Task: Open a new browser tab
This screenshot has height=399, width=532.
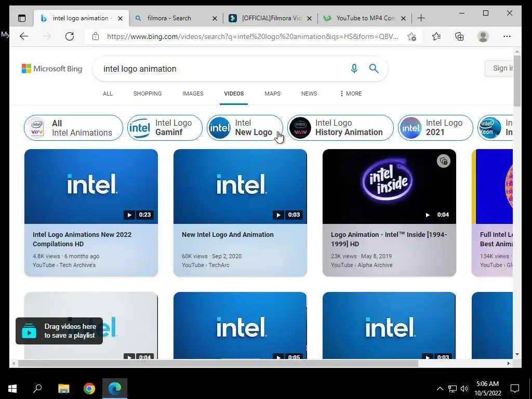Action: [421, 18]
